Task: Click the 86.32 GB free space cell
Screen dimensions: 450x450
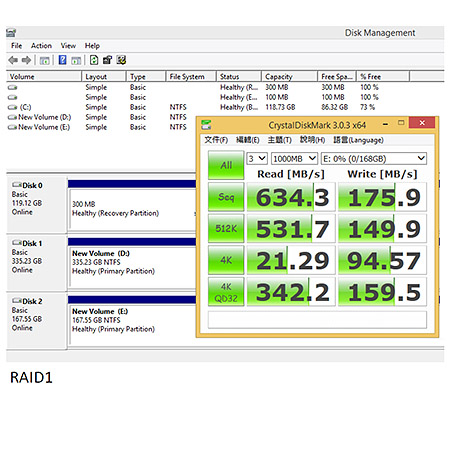Action: click(334, 107)
